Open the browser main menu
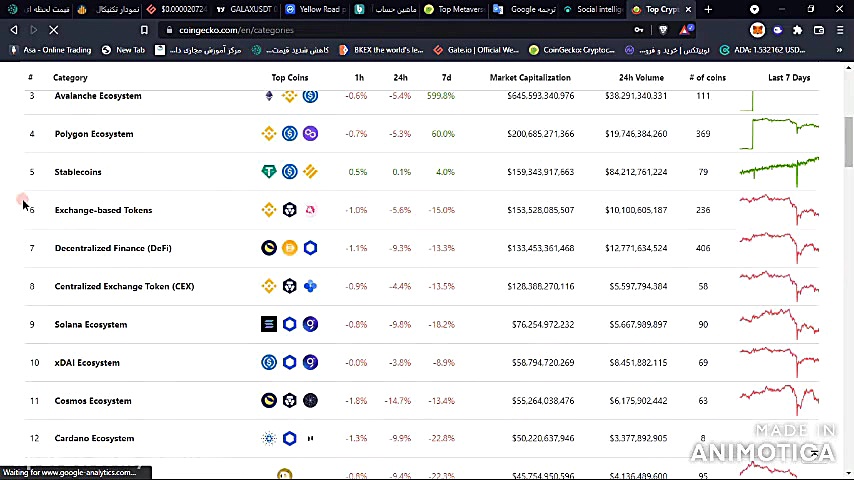 click(840, 30)
